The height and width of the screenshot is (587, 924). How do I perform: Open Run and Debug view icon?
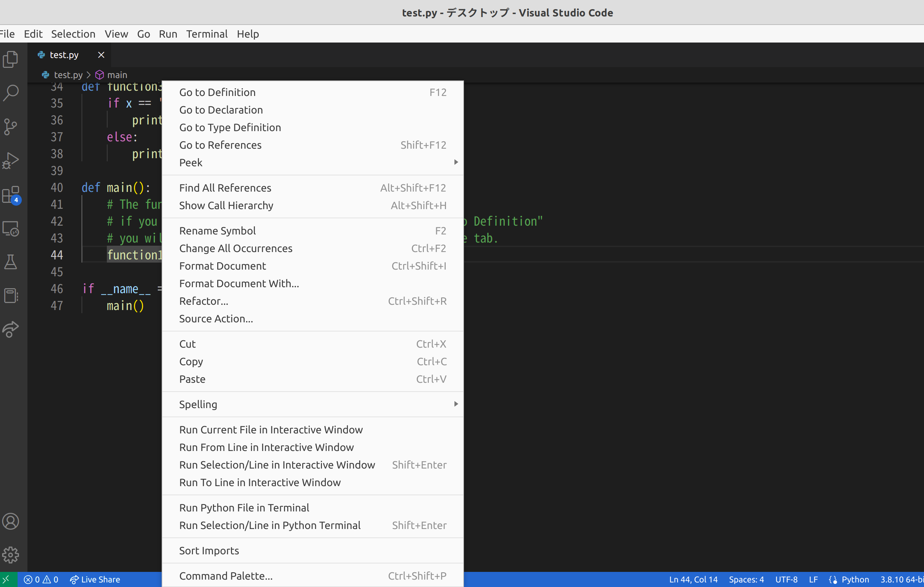11,160
